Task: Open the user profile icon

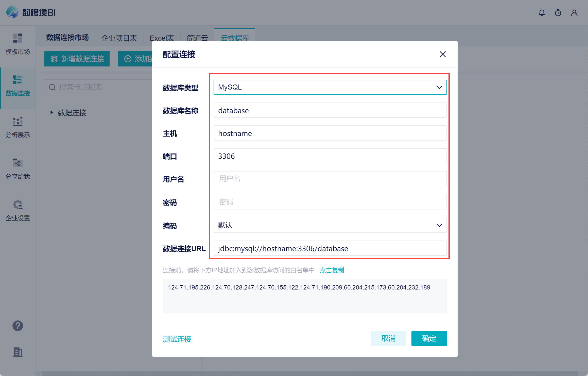Action: pyautogui.click(x=574, y=13)
